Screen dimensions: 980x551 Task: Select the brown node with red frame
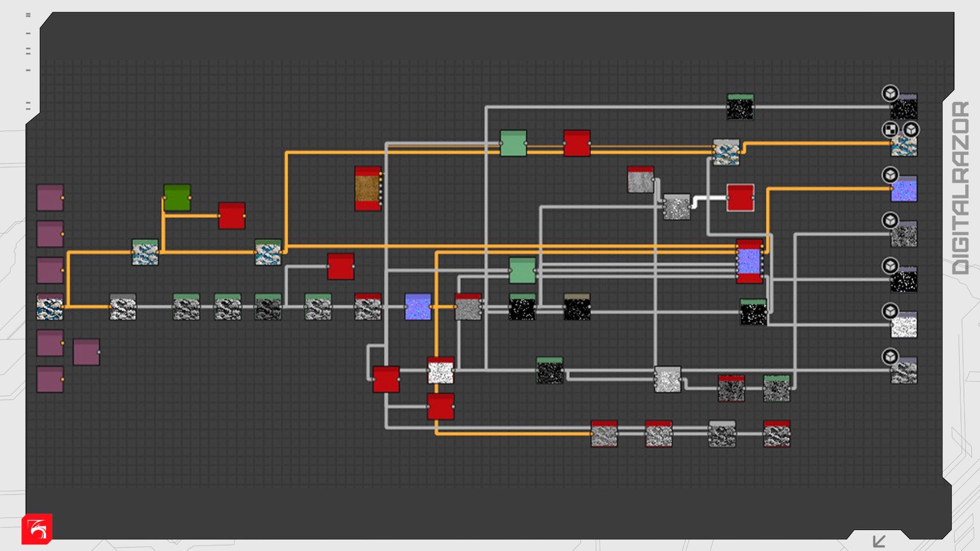point(367,188)
